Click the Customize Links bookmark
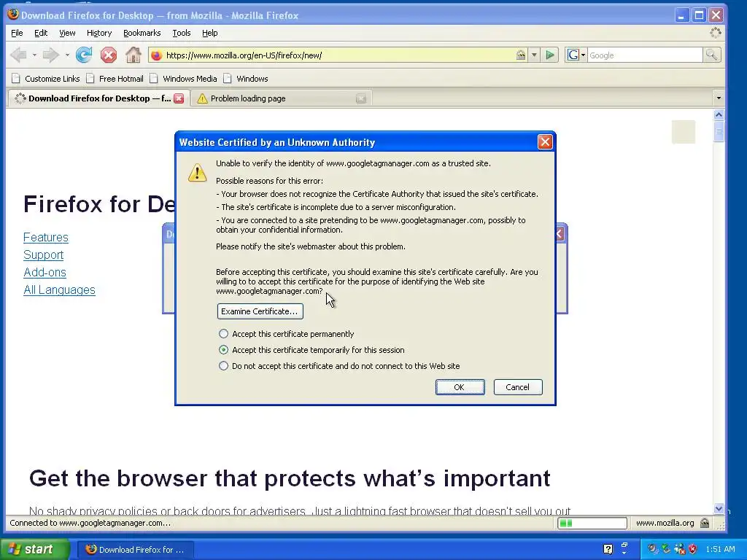The image size is (747, 560). click(46, 79)
